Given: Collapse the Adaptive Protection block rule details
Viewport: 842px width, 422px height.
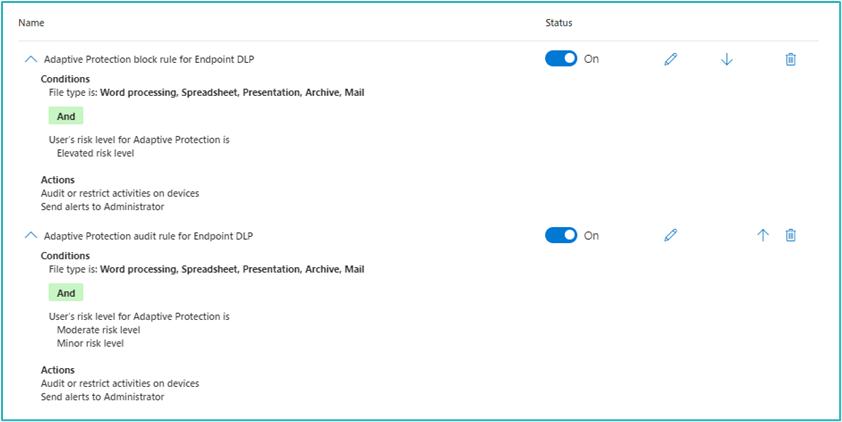Looking at the screenshot, I should pos(30,60).
